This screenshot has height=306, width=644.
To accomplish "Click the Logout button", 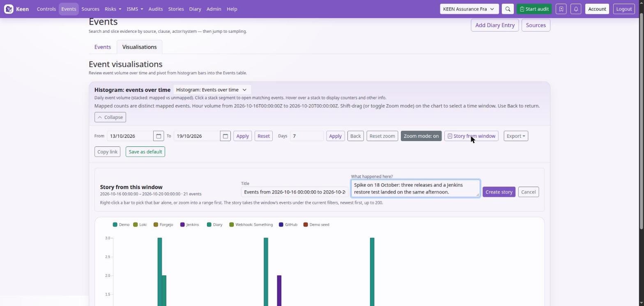I will [x=624, y=9].
